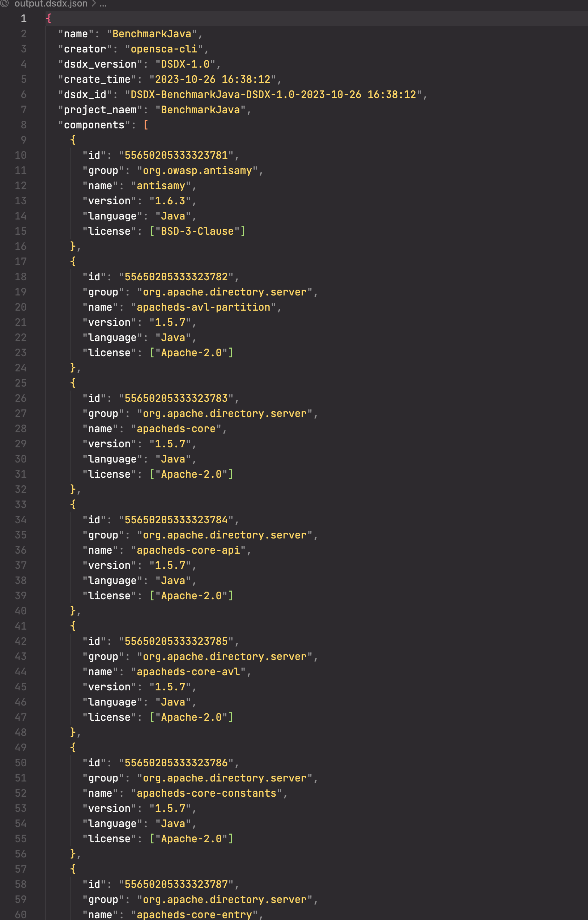Click line number 8 in gutter
This screenshot has width=588, height=920.
click(23, 125)
